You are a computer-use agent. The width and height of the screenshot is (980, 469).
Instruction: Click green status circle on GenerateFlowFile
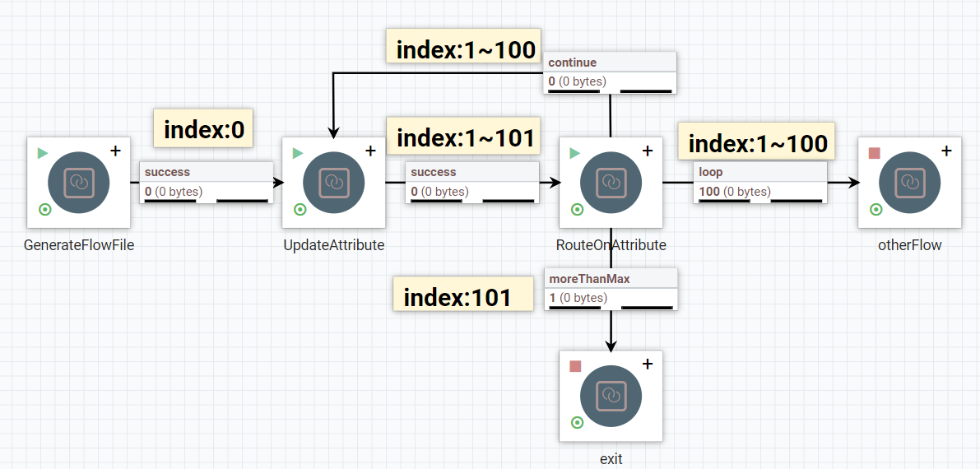(x=45, y=210)
